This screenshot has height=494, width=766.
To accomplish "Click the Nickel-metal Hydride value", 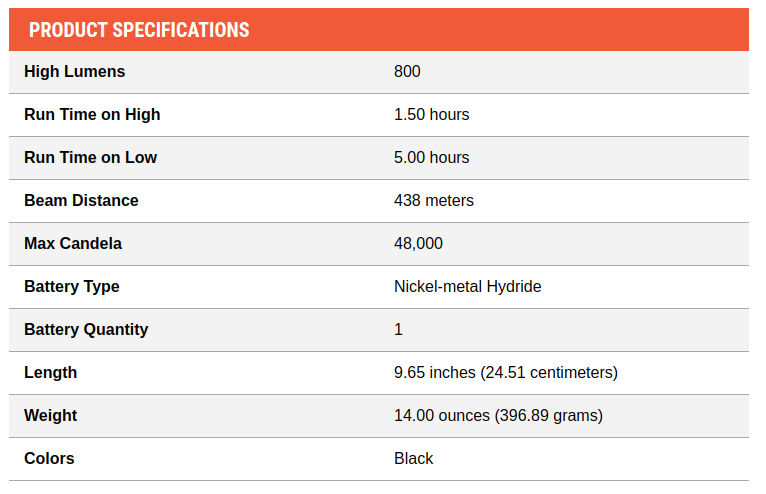I will [x=468, y=286].
